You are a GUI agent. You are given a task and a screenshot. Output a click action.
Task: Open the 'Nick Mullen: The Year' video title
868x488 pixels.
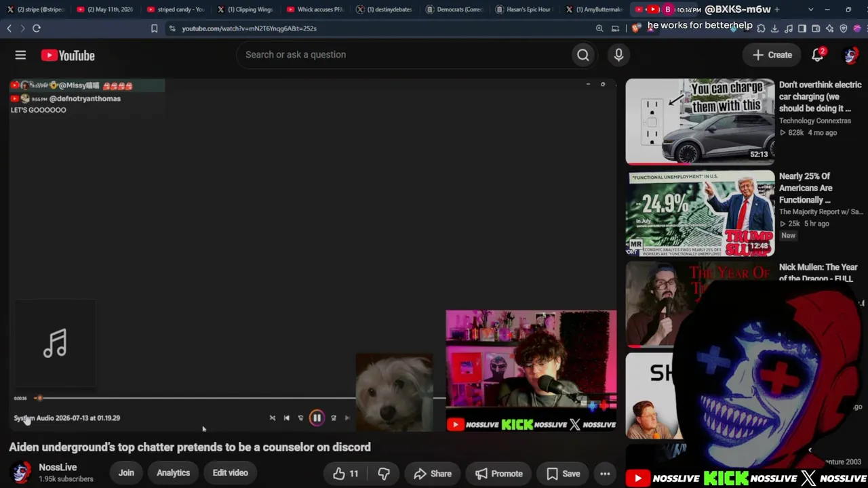(x=818, y=272)
